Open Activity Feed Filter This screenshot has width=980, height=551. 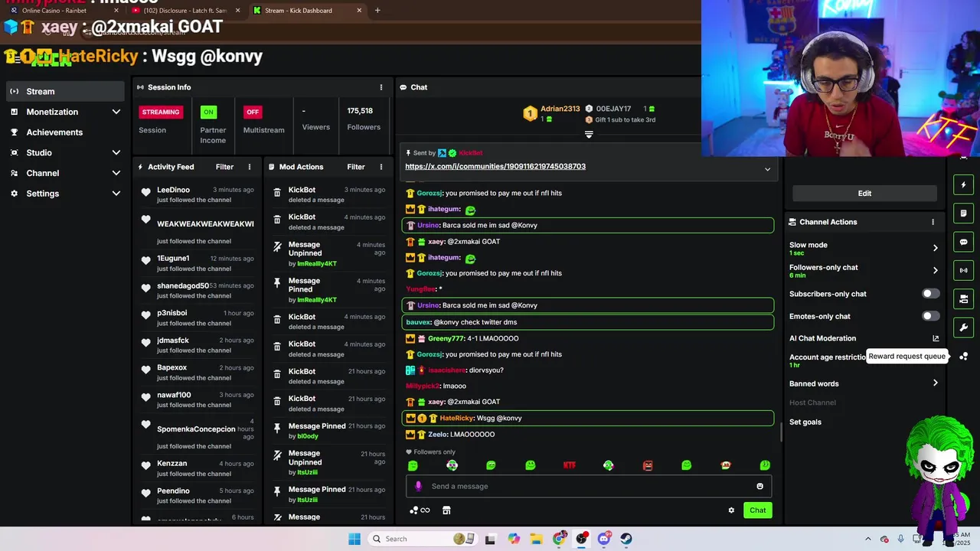point(224,167)
